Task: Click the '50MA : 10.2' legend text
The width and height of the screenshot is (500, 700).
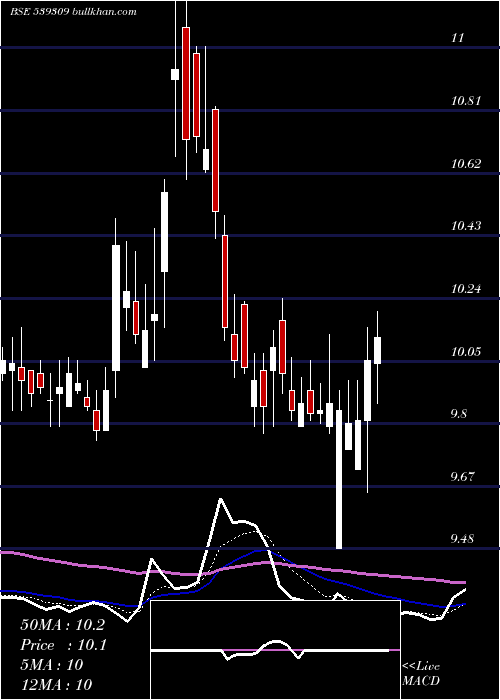Action: pyautogui.click(x=62, y=625)
